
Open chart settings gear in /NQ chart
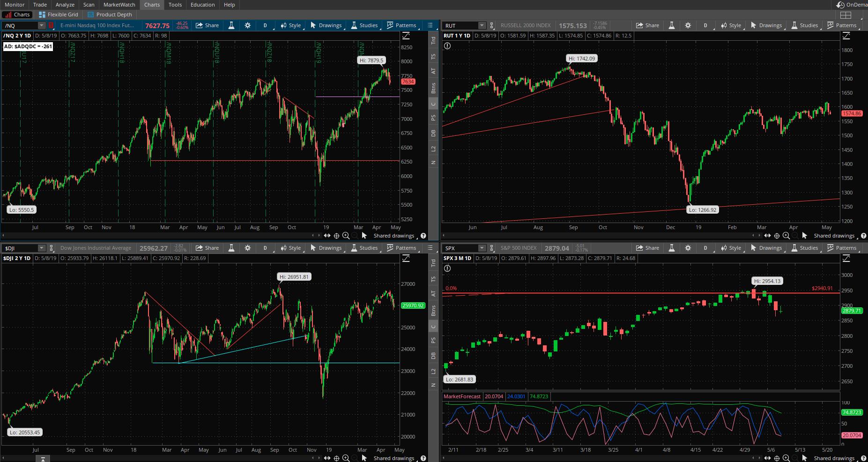pyautogui.click(x=247, y=25)
